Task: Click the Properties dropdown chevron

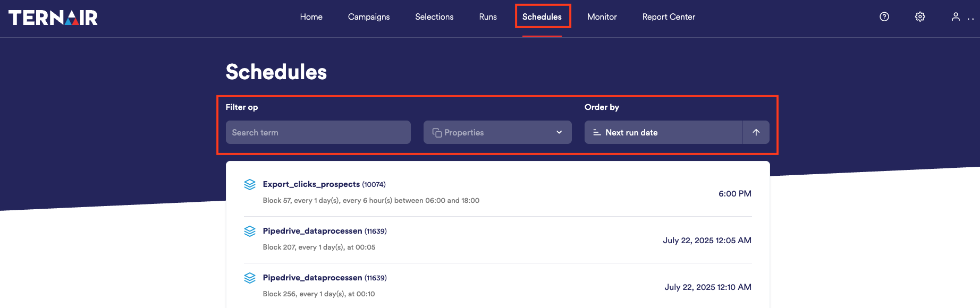Action: 559,133
